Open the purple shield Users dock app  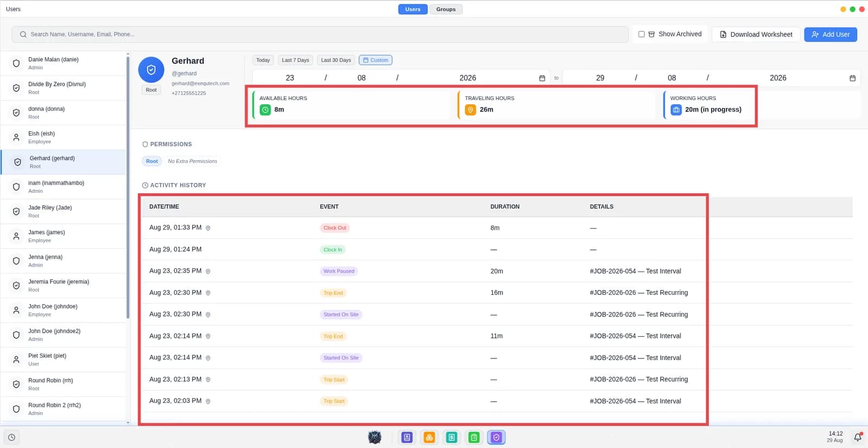coord(496,437)
